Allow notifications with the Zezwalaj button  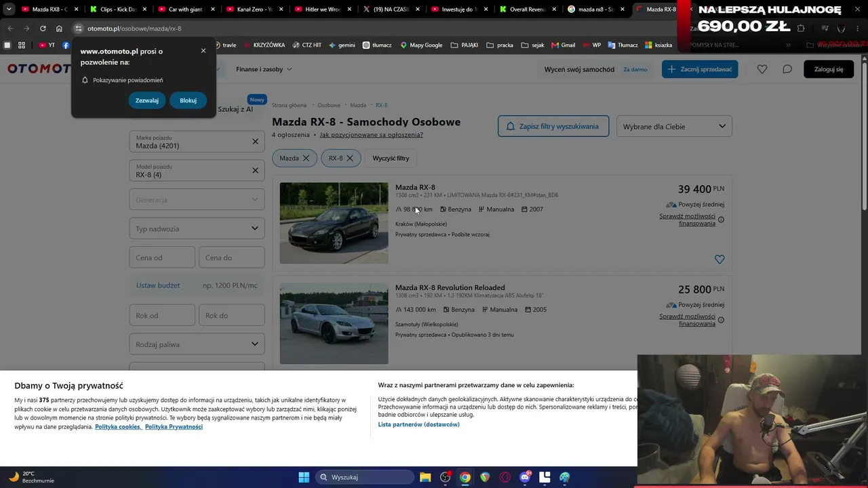tap(147, 100)
